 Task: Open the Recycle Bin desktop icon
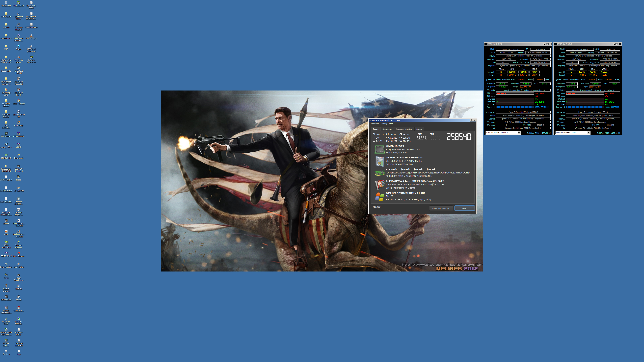click(6, 4)
